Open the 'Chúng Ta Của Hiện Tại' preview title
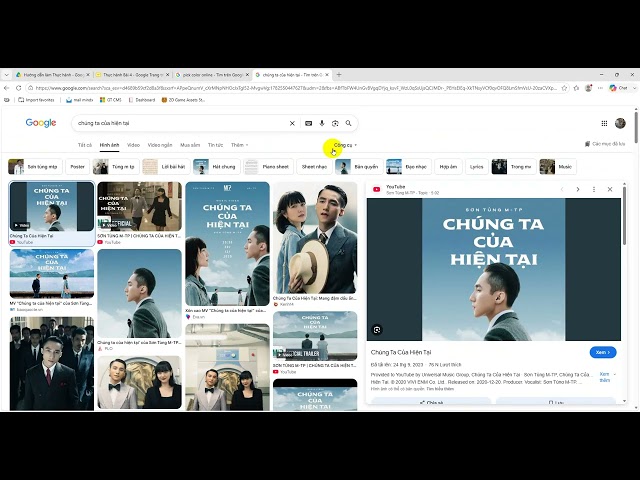Screen dimensions: 640x480 coord(401,352)
